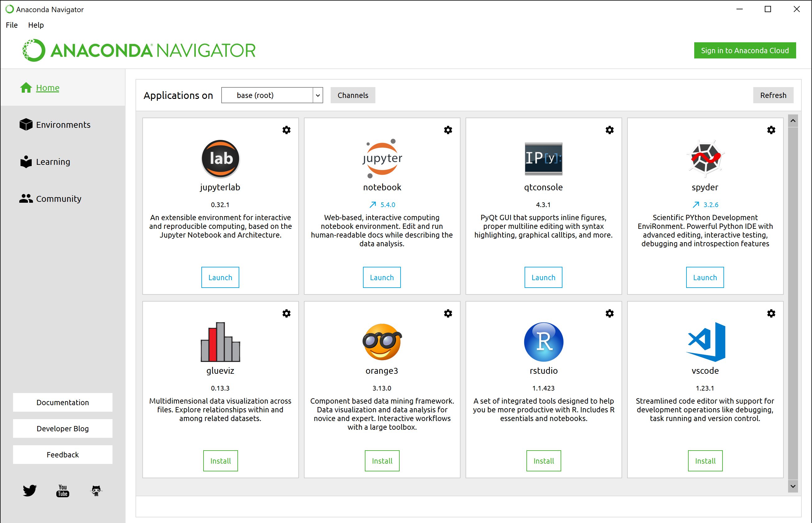Click the jupyterlab version 0.32.1
This screenshot has width=812, height=523.
click(x=220, y=205)
